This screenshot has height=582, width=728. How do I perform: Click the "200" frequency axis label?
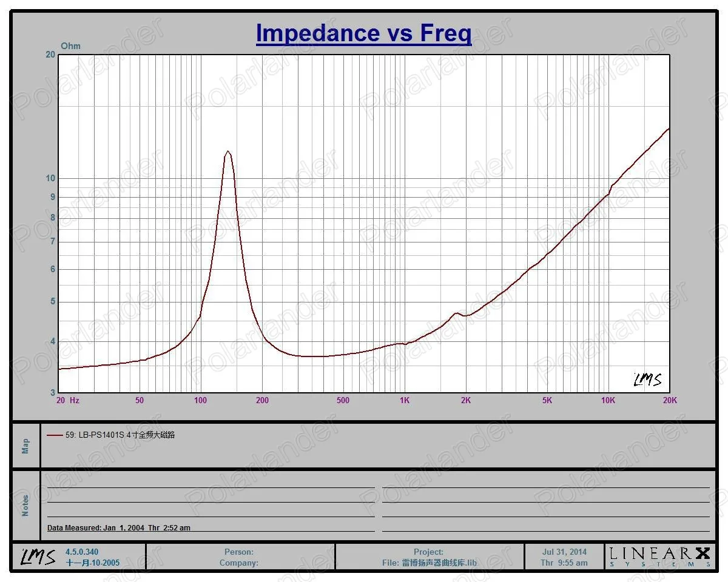click(x=262, y=400)
